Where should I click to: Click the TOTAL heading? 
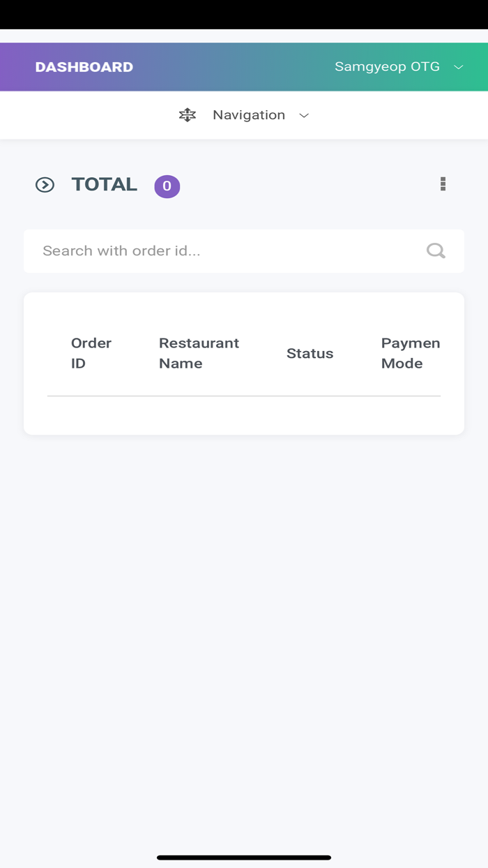point(105,184)
